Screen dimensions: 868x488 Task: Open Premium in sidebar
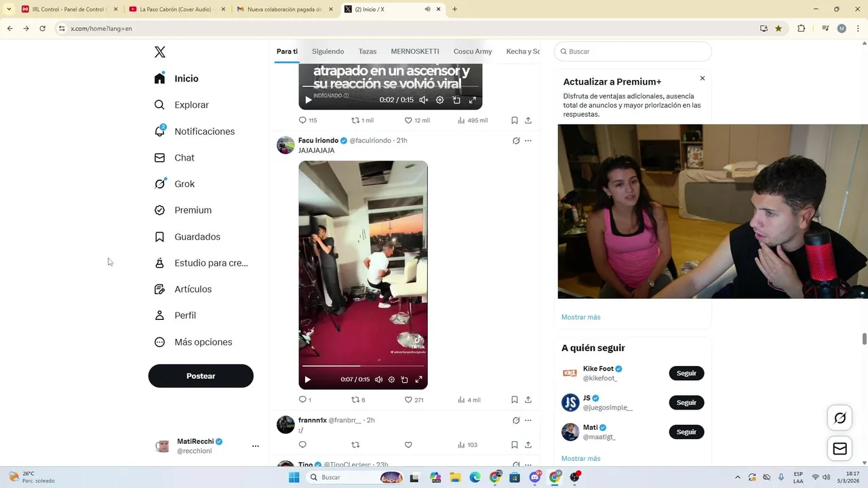tap(183, 210)
